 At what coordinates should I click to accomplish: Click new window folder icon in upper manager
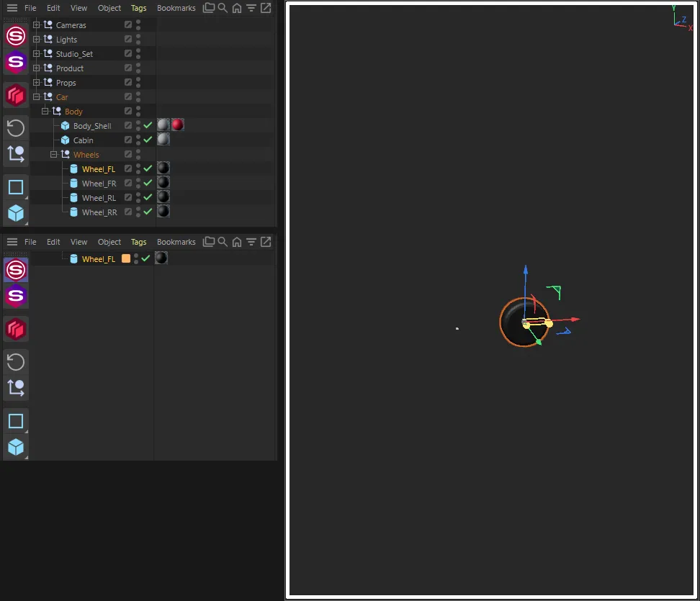(208, 8)
